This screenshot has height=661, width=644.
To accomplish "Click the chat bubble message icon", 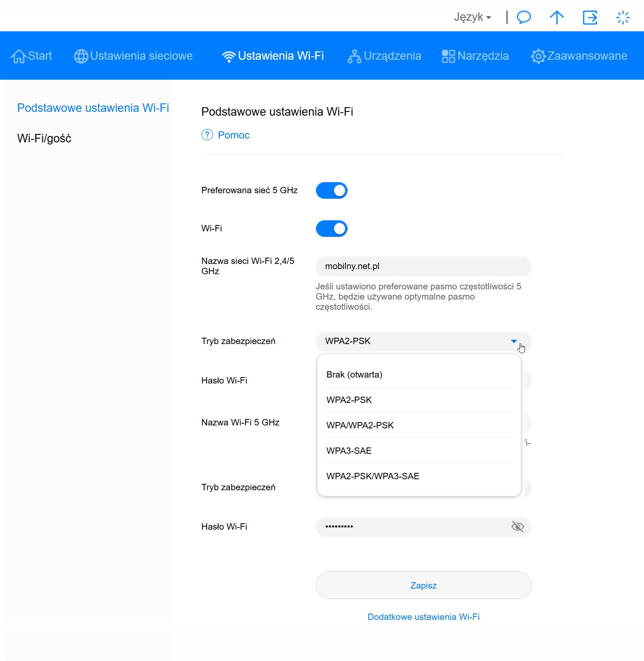I will click(x=524, y=17).
